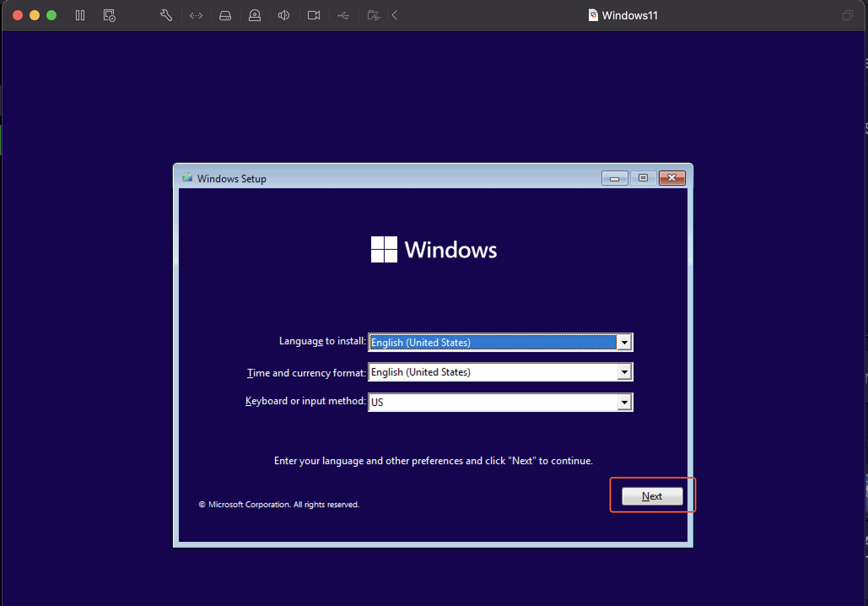Open the Language to install dropdown arrow
868x606 pixels.
(624, 342)
